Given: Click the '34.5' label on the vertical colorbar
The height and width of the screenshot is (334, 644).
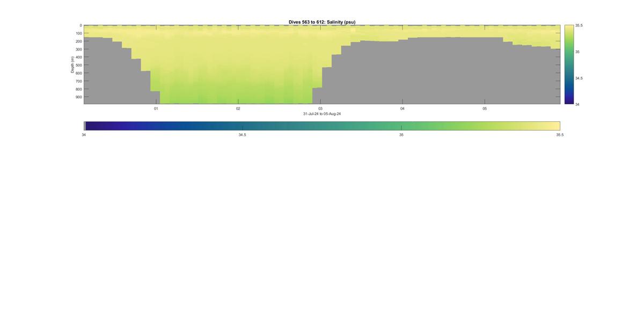Looking at the screenshot, I should coord(579,78).
